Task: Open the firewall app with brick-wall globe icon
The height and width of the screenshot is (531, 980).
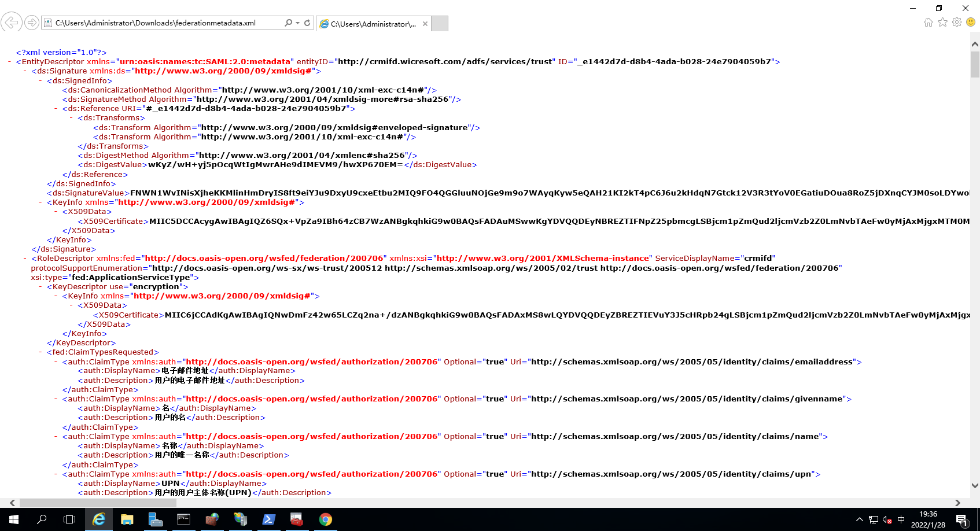Action: [212, 519]
